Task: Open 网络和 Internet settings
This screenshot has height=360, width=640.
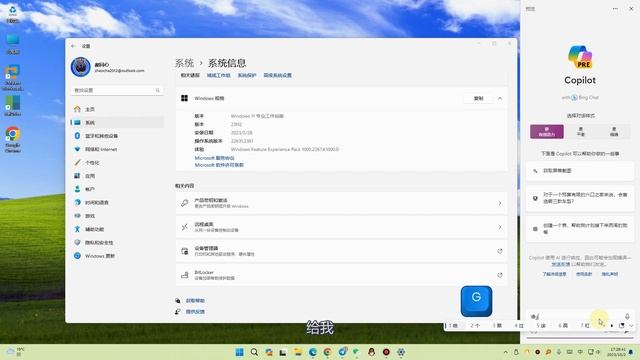Action: point(117,149)
